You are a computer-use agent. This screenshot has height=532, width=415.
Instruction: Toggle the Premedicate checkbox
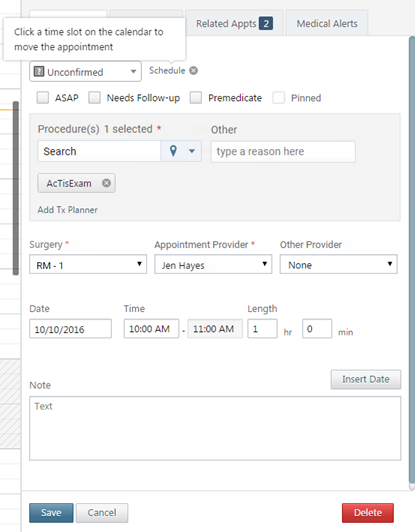[196, 98]
